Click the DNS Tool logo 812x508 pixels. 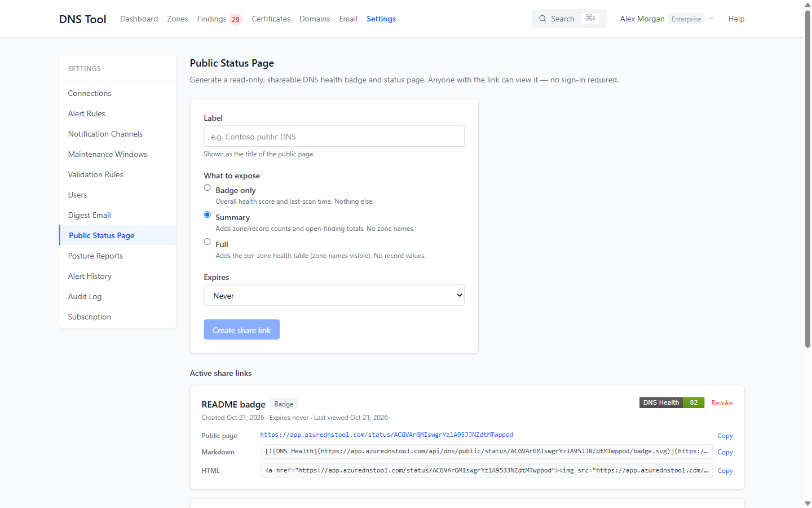tap(83, 19)
